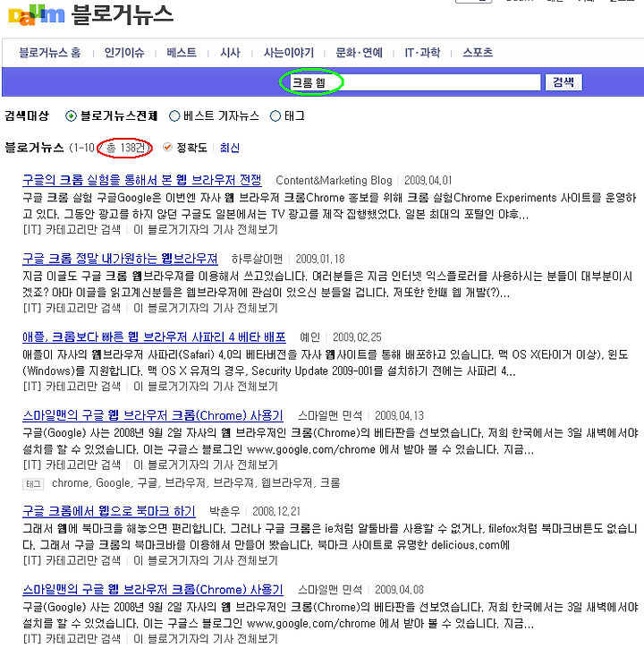
Task: Click the 구글 tag
Action: [x=148, y=483]
